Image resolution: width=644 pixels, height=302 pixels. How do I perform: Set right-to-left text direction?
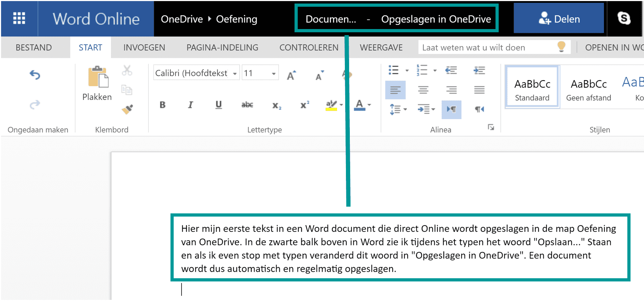(479, 109)
